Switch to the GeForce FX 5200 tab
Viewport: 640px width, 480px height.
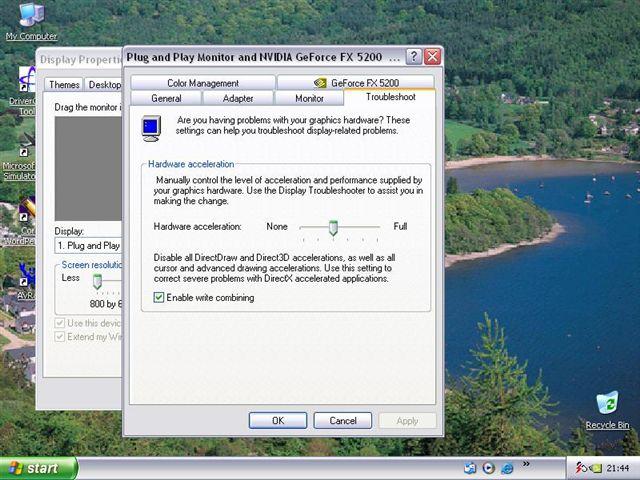(x=356, y=83)
